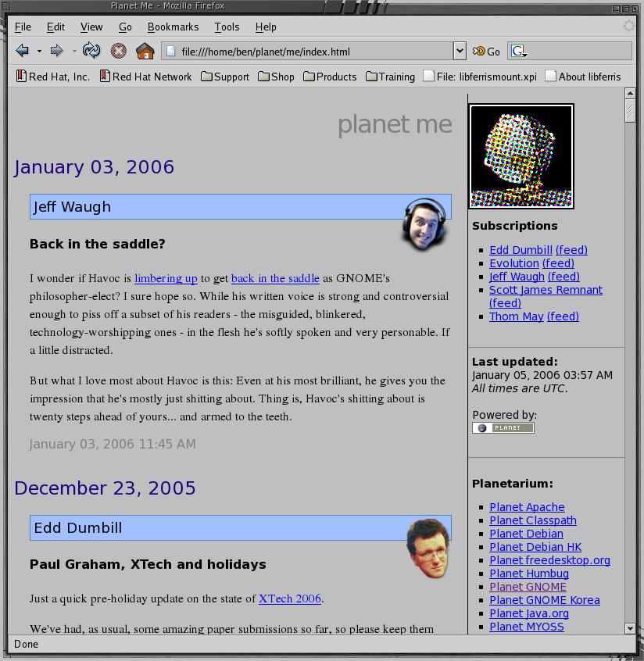The image size is (644, 661).
Task: Click the 'Done' status bar text
Action: tap(26, 644)
